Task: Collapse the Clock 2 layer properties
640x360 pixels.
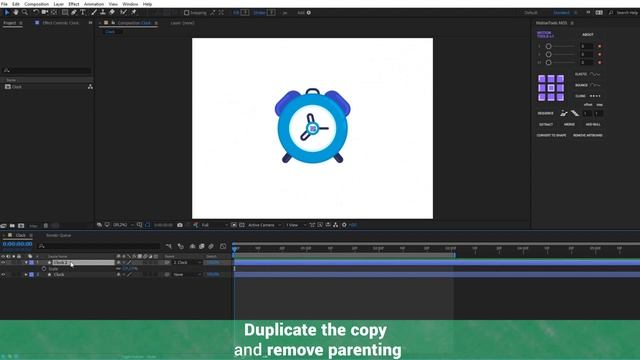Action: pyautogui.click(x=26, y=262)
